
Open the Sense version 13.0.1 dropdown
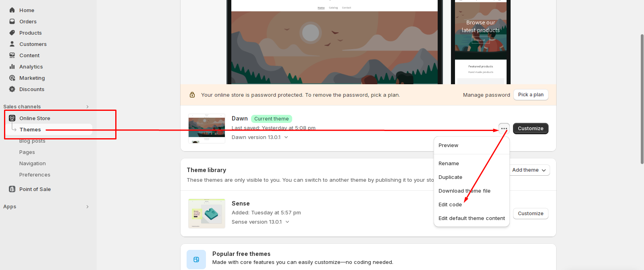pyautogui.click(x=261, y=222)
